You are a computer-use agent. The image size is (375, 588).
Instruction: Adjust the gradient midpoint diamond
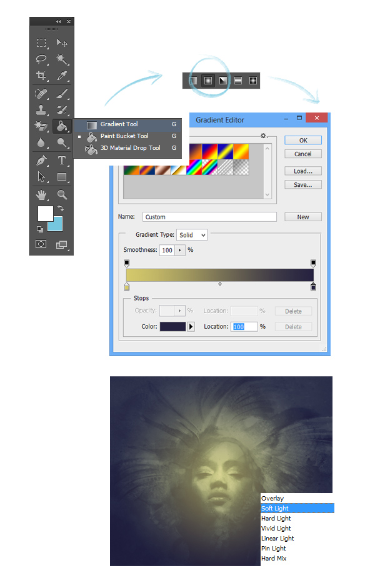point(220,284)
